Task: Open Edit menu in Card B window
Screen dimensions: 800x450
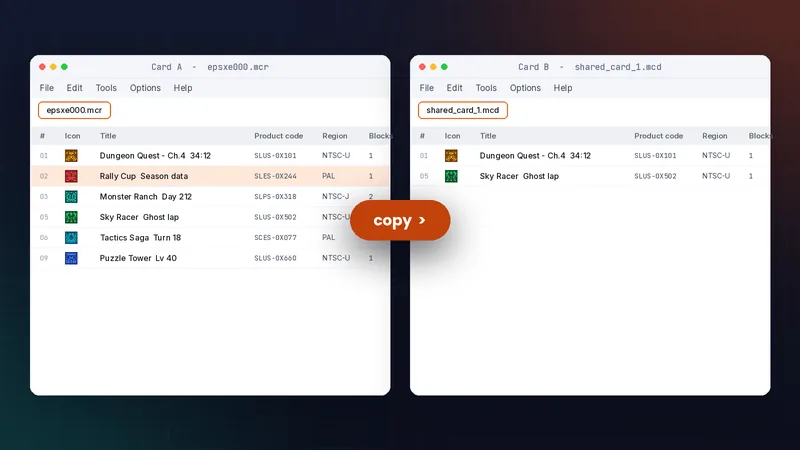Action: pos(455,88)
